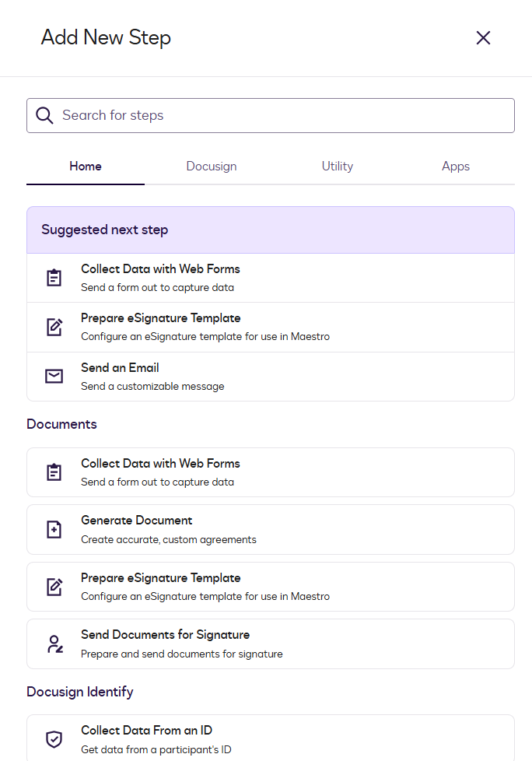Click the clipboard icon beside Collect Data with Web Forms
Screen dimensions: 532x761
tap(54, 277)
